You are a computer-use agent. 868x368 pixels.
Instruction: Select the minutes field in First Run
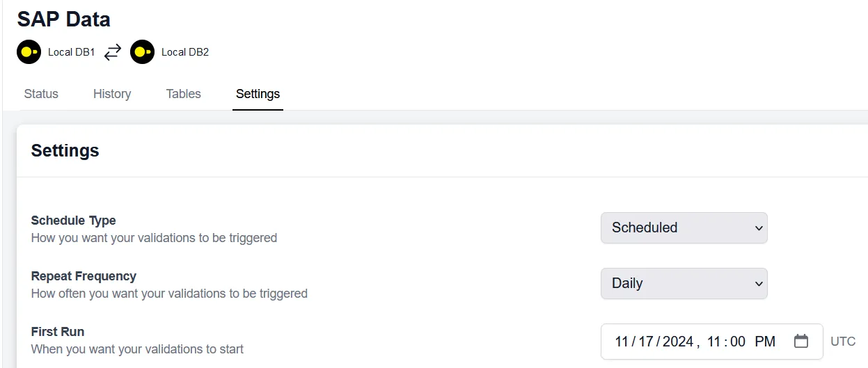tap(738, 342)
